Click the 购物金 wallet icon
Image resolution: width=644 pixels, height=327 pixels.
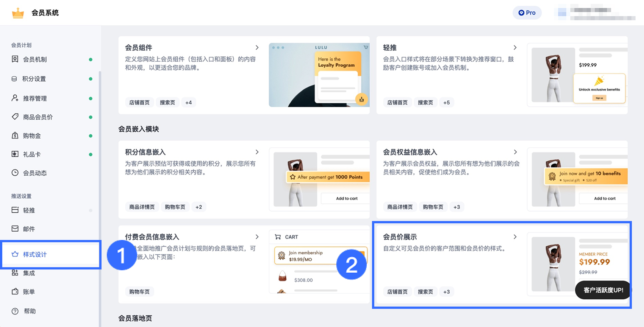(15, 135)
